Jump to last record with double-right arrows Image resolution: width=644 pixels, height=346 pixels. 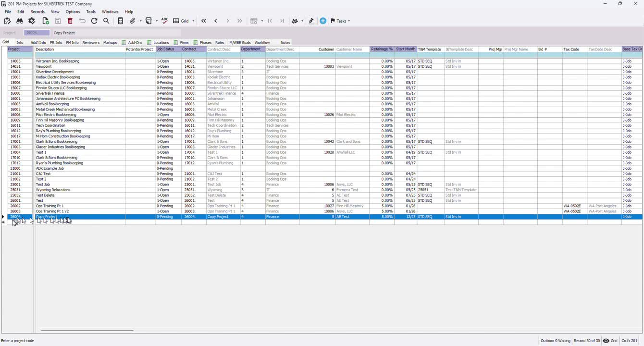tap(240, 21)
